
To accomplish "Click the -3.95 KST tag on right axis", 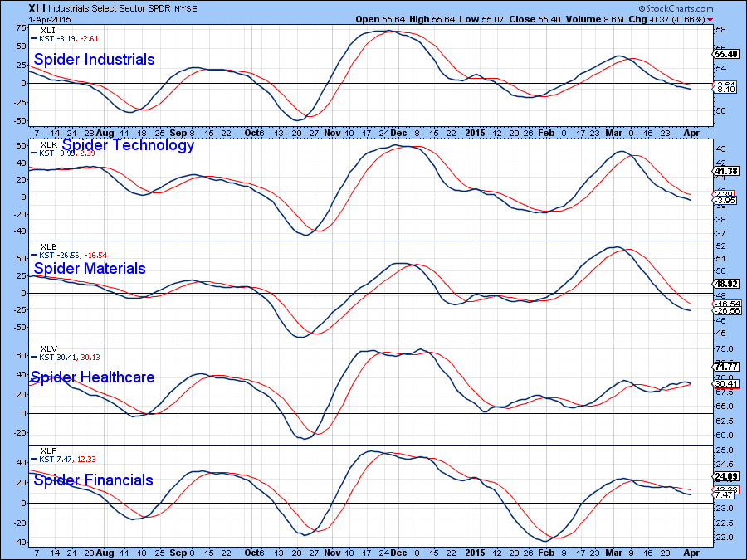I will pos(725,201).
